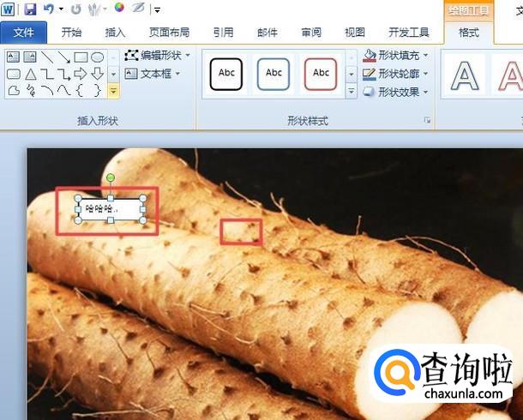Switch to the 开发工具 tab
Image resolution: width=523 pixels, height=420 pixels.
click(409, 33)
